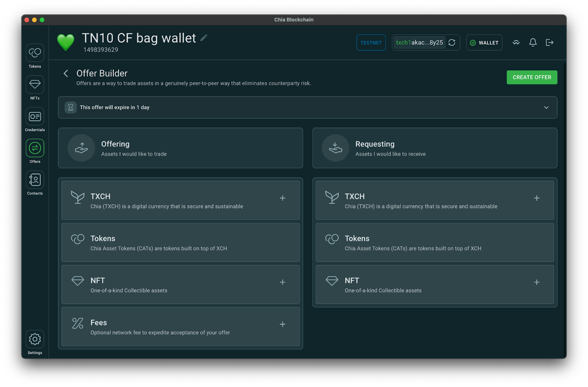Click the logout icon in header
Viewport: 588px width, 387px height.
click(549, 43)
